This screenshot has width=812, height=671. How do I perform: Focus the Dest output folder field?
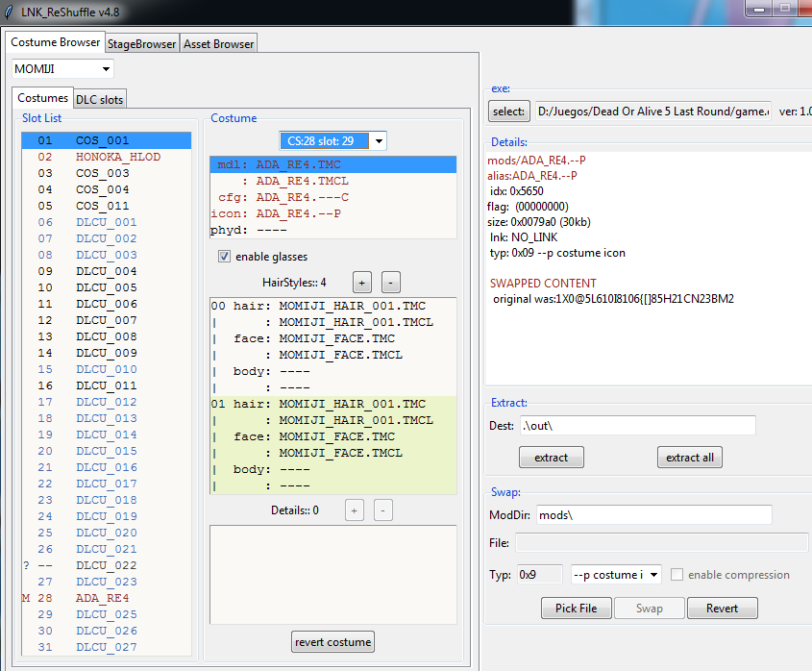pyautogui.click(x=638, y=426)
